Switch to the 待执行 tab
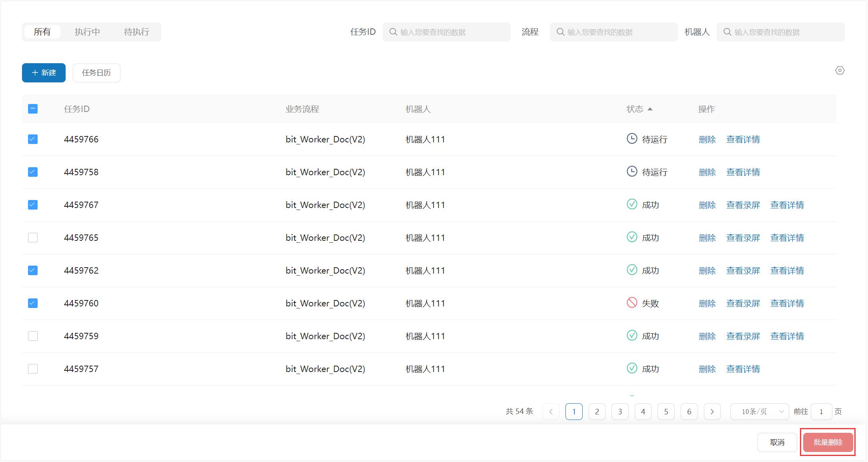 click(x=136, y=32)
